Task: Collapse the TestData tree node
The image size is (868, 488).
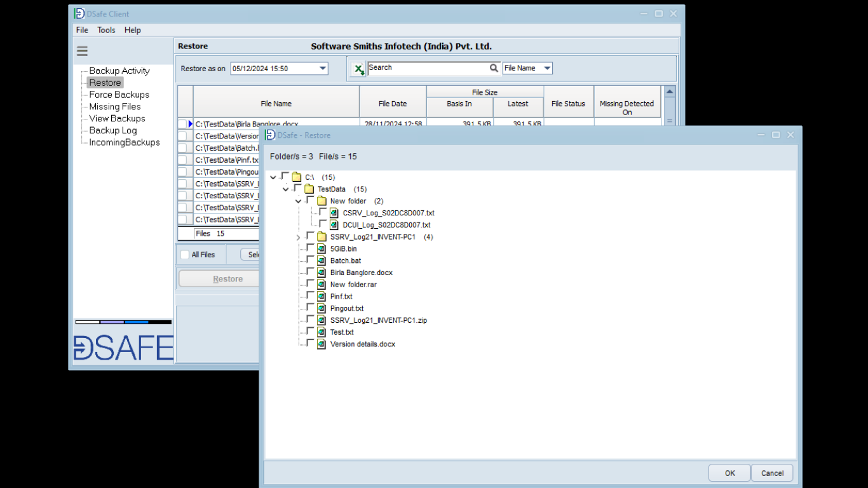Action: (x=286, y=189)
